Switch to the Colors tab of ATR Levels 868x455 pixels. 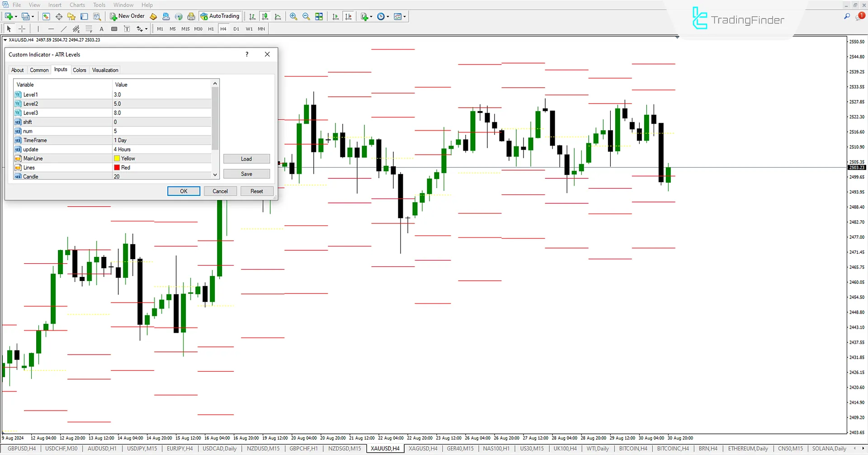[x=79, y=70]
